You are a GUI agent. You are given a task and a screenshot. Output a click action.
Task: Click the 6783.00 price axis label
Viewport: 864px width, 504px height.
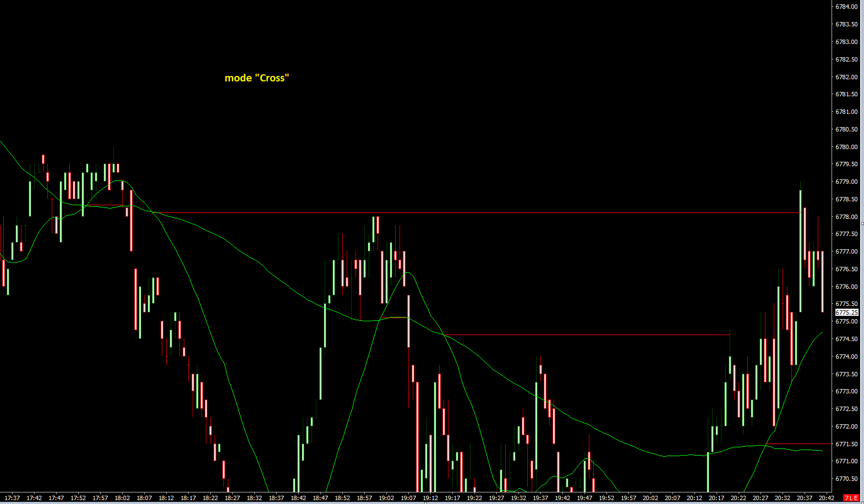tap(846, 42)
